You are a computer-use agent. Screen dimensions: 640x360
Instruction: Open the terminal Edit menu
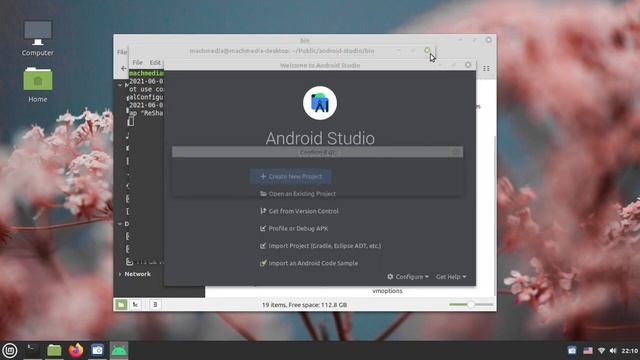(x=155, y=62)
